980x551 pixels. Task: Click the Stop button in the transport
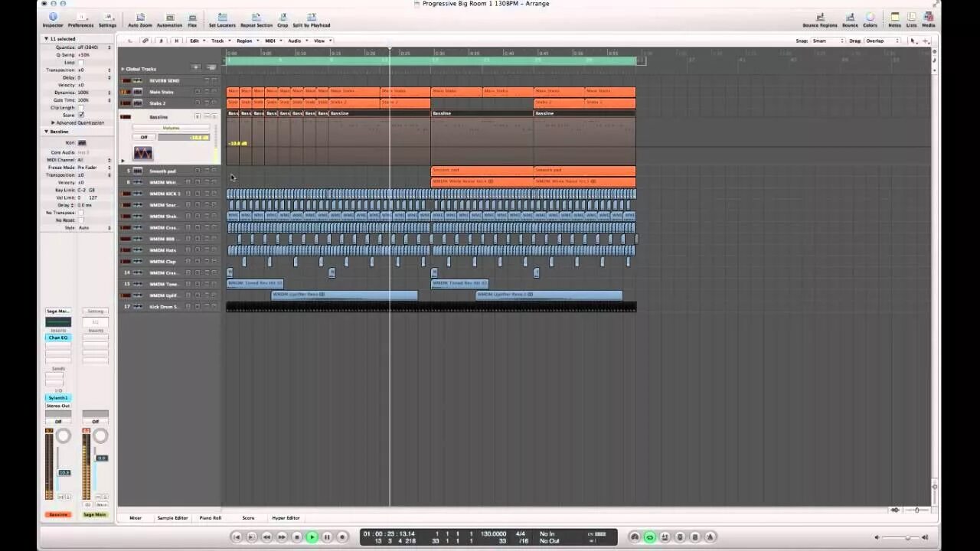coord(297,537)
